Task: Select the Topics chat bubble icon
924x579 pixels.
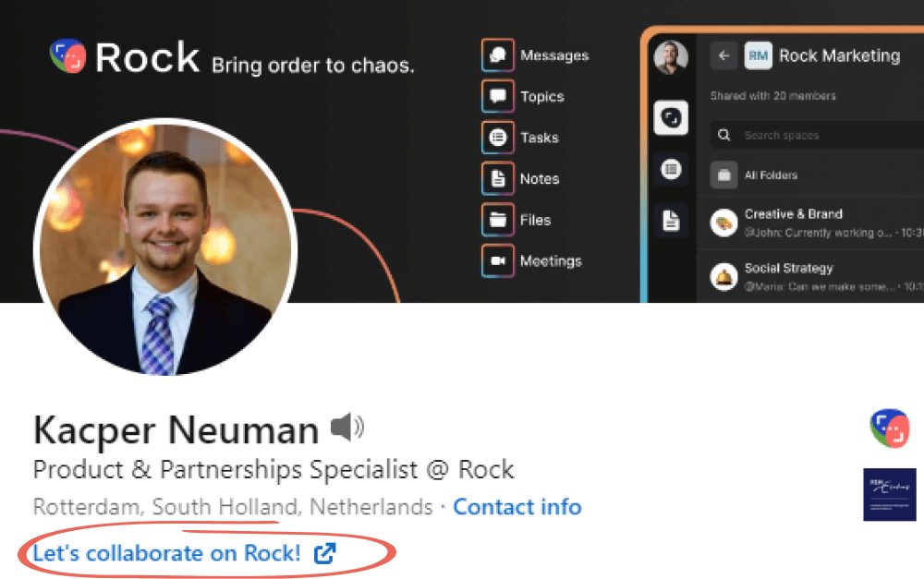Action: coord(498,96)
